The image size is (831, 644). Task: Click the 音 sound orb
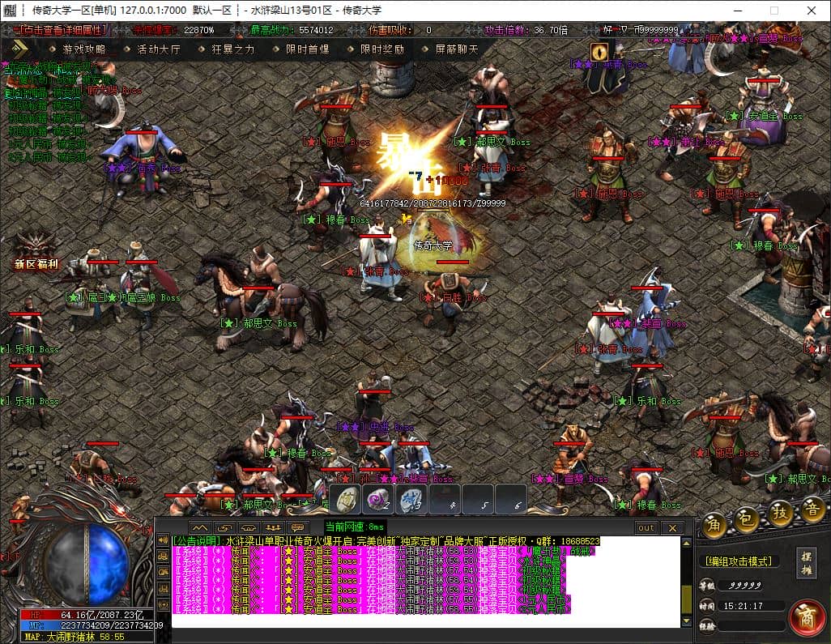[812, 510]
